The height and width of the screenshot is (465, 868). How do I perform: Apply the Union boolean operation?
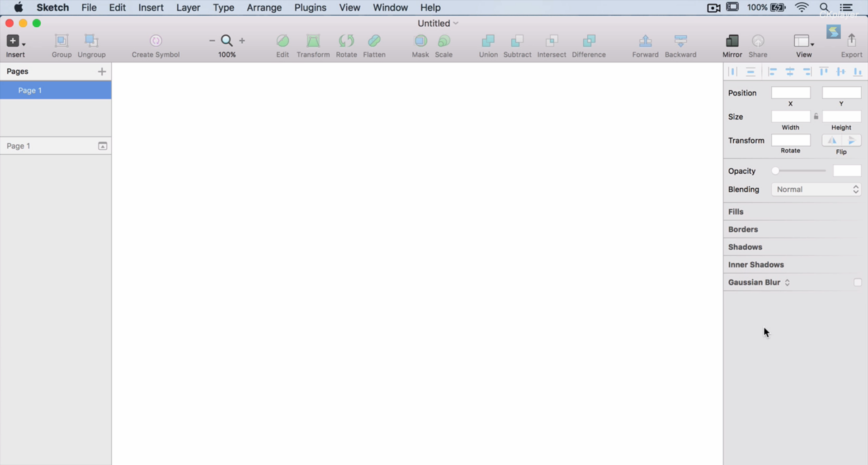[x=488, y=41]
